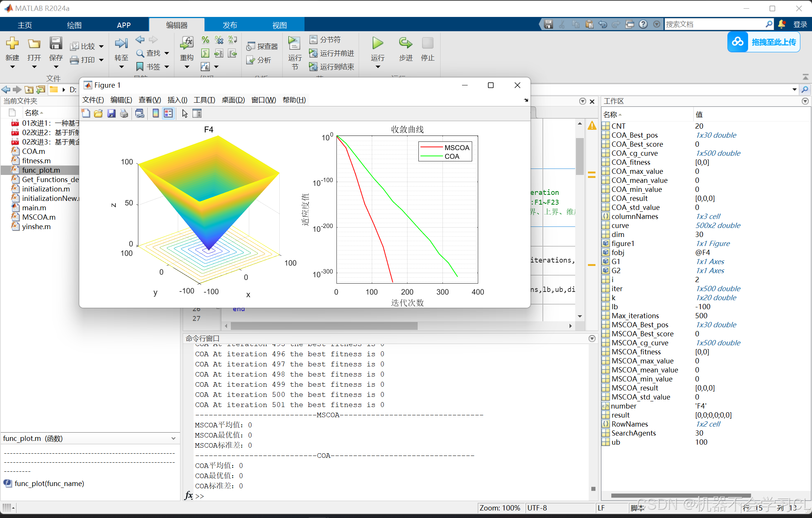Screen dimensions: 812x518
Task: Select the Edit Plot arrow tool in Figure 1
Action: click(x=185, y=113)
